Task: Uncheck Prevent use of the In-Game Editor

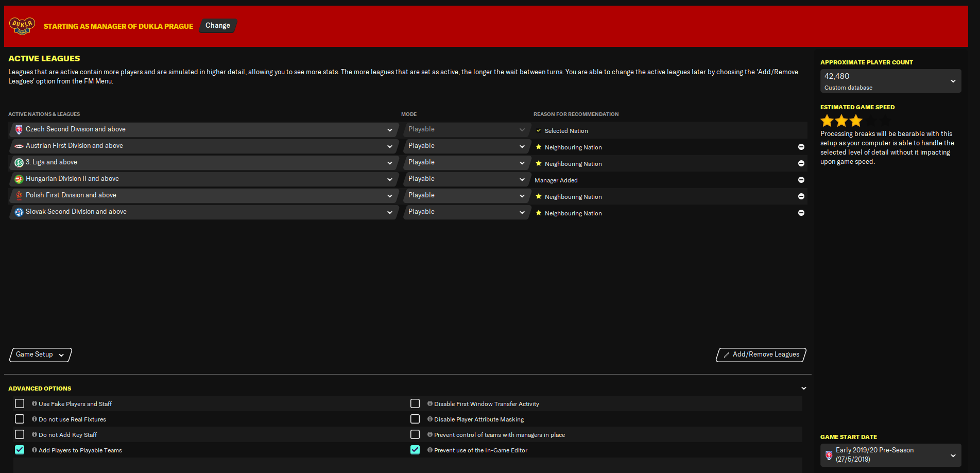Action: point(415,450)
